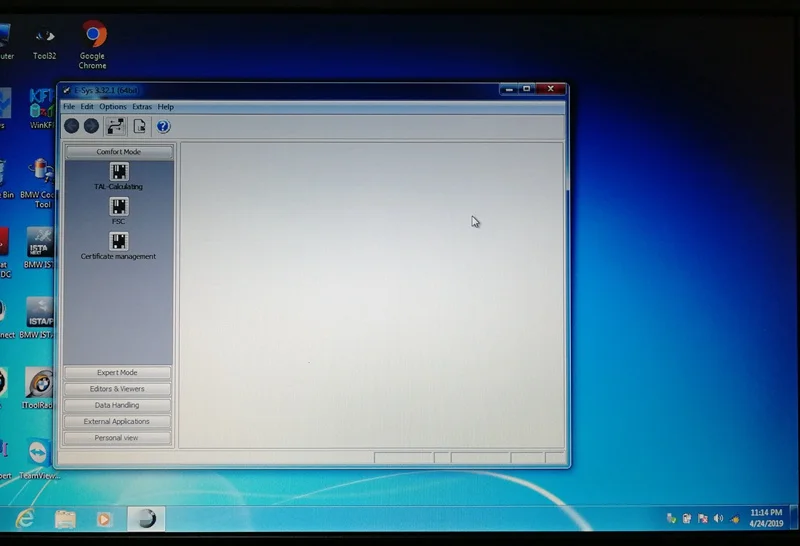Click the document toolbar icon
Image resolution: width=800 pixels, height=546 pixels.
(x=139, y=126)
